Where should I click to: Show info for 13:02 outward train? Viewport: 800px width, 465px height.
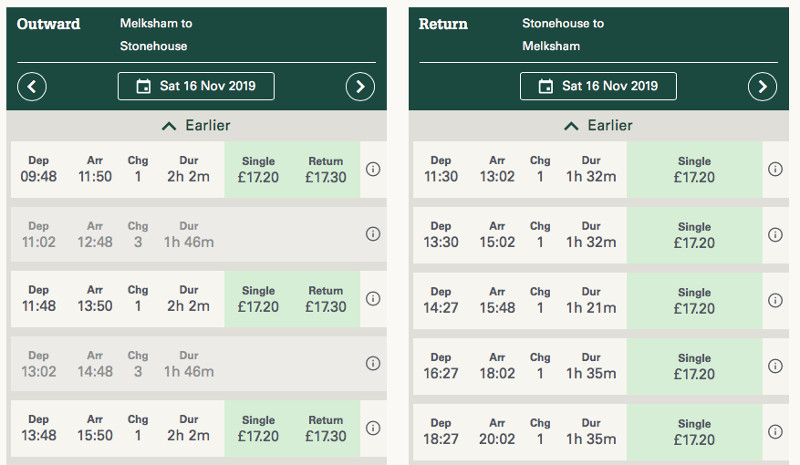[x=373, y=363]
